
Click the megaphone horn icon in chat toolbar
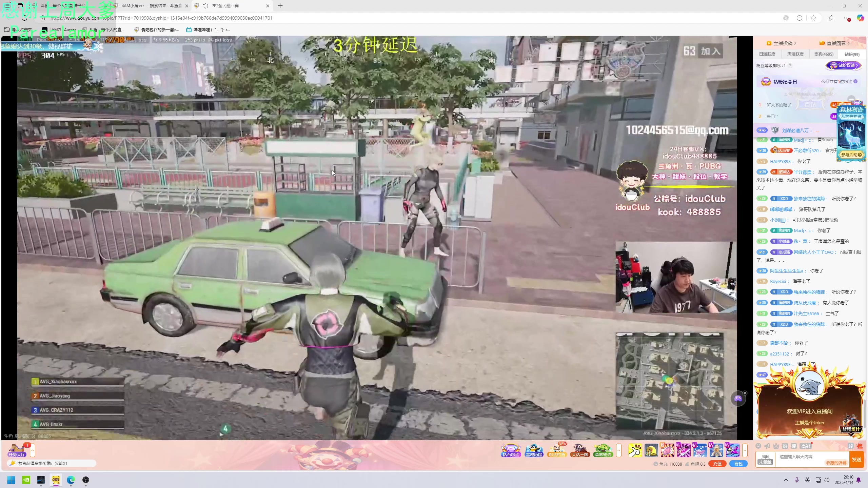(767, 446)
